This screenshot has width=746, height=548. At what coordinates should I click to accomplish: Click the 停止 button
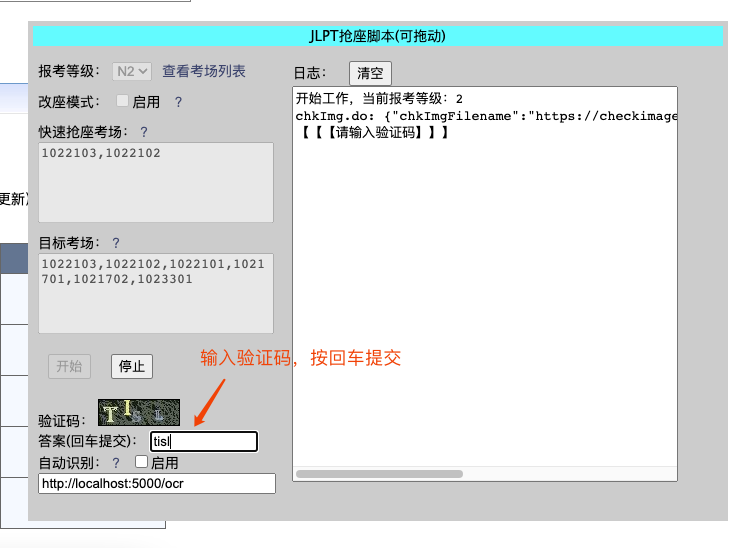click(132, 366)
